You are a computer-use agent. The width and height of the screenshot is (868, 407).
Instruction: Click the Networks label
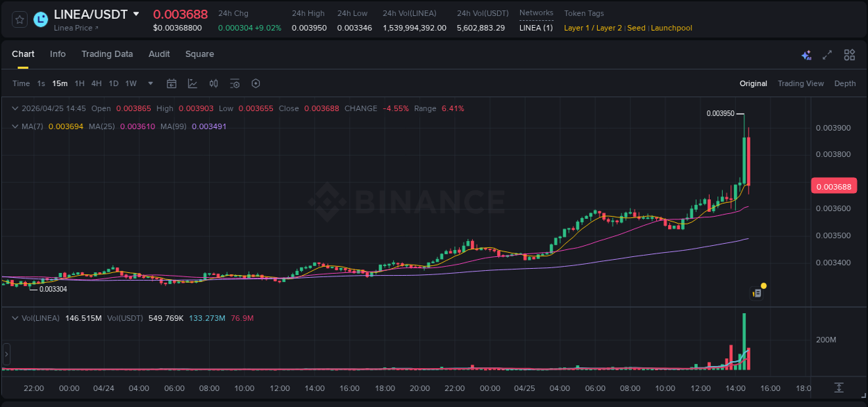[536, 13]
